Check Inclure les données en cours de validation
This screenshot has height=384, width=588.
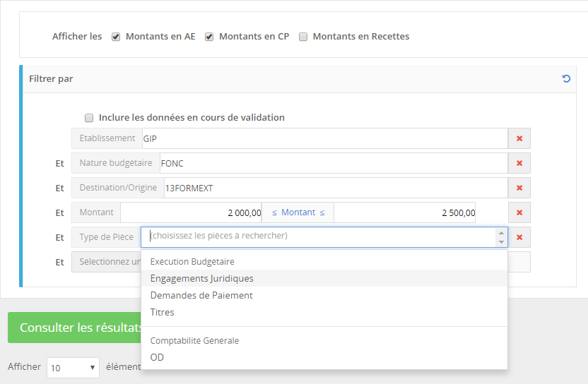click(89, 118)
